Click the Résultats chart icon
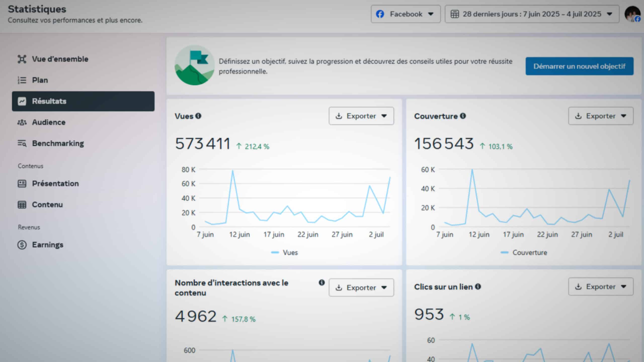This screenshot has height=362, width=644. [22, 101]
